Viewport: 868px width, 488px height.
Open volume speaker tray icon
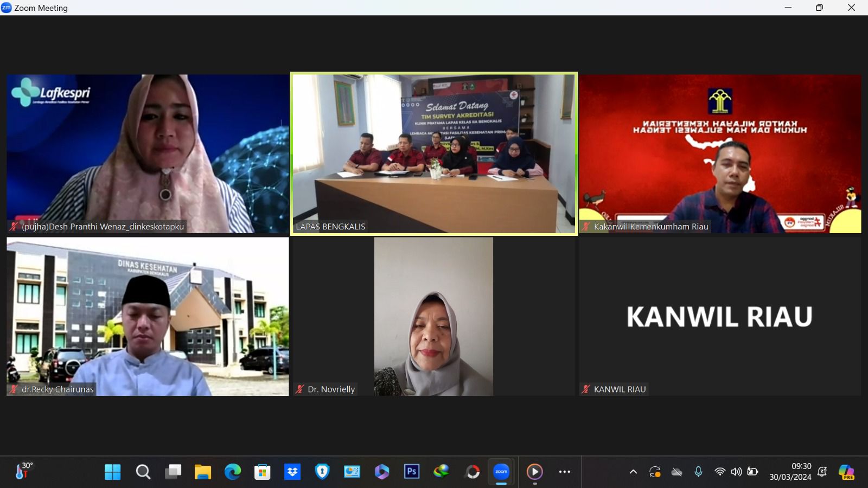click(x=736, y=472)
